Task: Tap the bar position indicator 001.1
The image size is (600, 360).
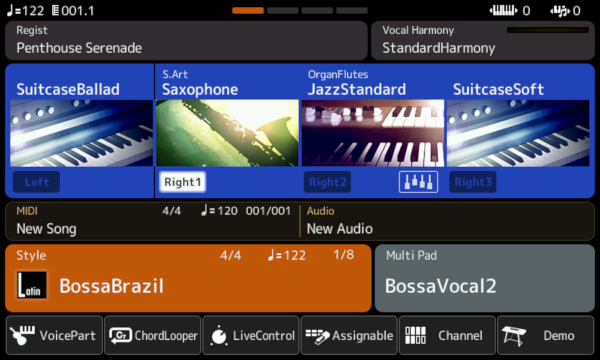Action: 73,11
